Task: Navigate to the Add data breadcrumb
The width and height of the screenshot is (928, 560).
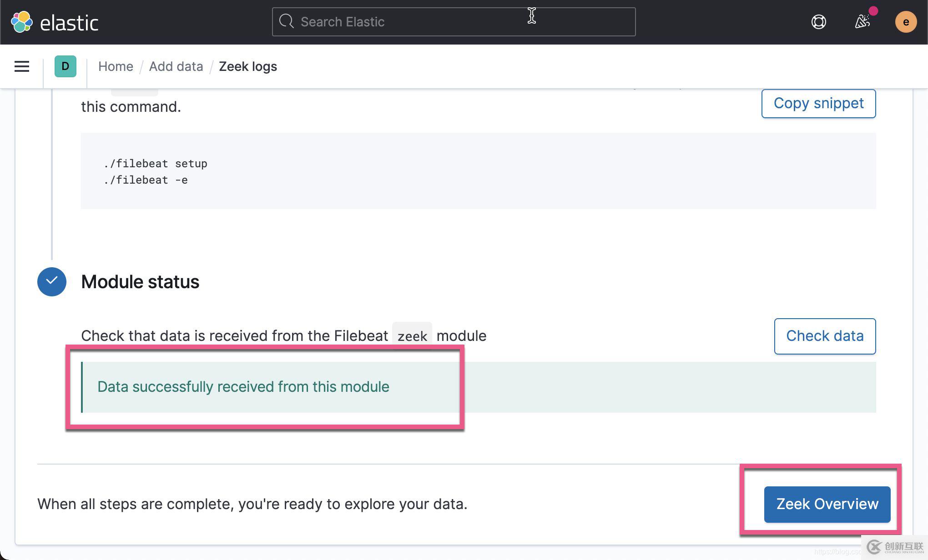Action: (x=176, y=65)
